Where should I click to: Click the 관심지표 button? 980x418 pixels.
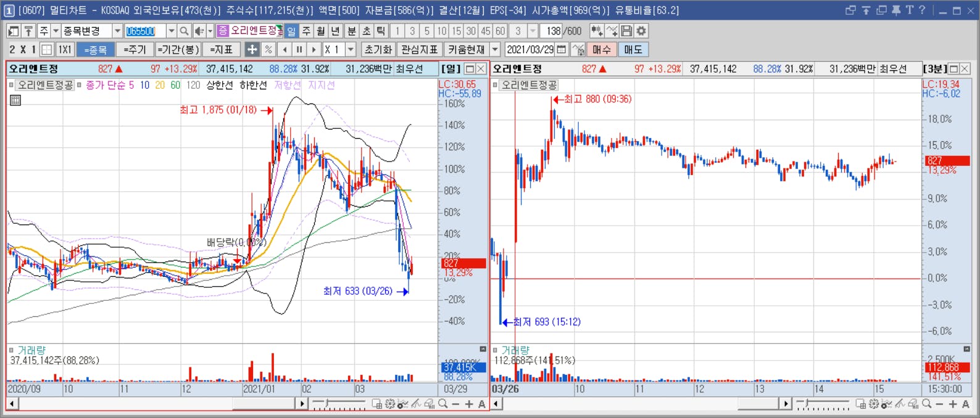419,49
